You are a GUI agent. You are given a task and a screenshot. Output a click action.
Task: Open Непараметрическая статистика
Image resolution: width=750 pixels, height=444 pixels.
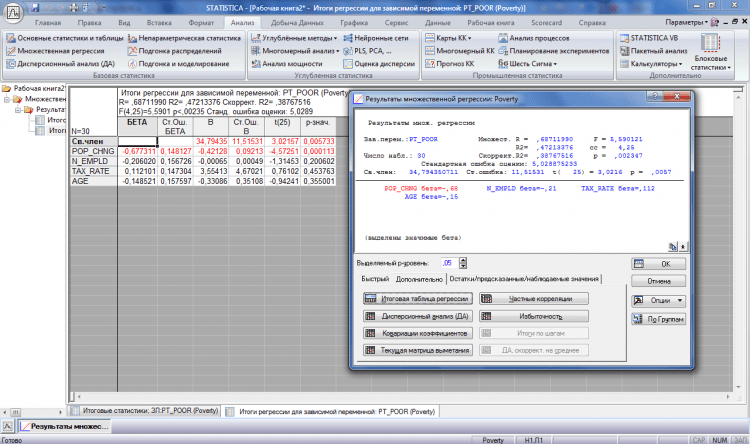184,38
